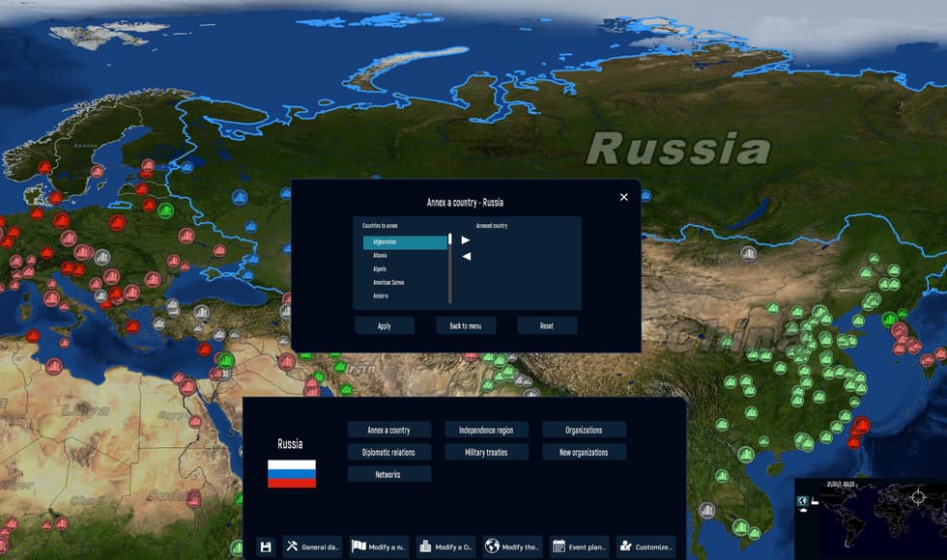Open Independence region option
947x560 pixels.
(486, 431)
